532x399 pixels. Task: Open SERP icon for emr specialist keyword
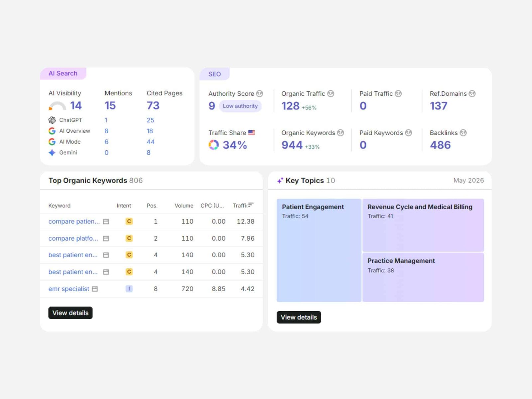click(x=95, y=289)
